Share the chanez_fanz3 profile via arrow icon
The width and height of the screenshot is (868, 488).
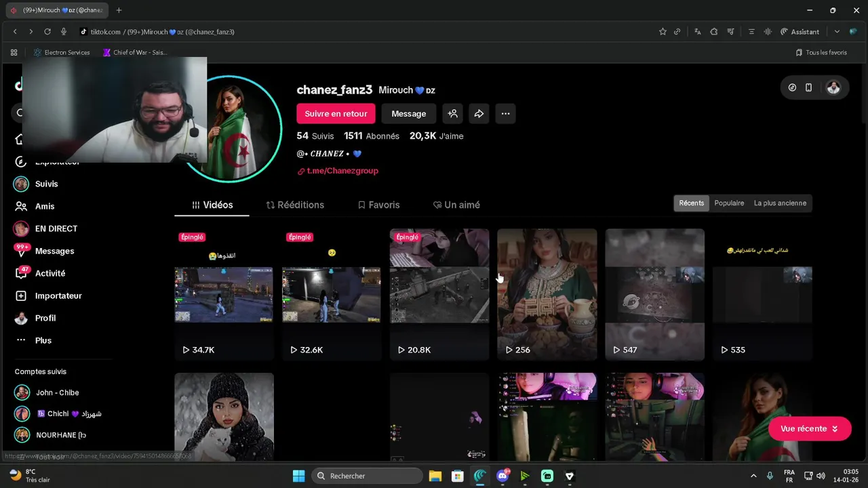[x=479, y=114]
